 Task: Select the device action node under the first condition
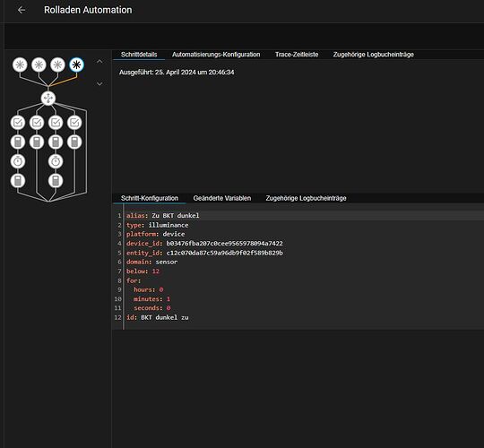(x=18, y=142)
